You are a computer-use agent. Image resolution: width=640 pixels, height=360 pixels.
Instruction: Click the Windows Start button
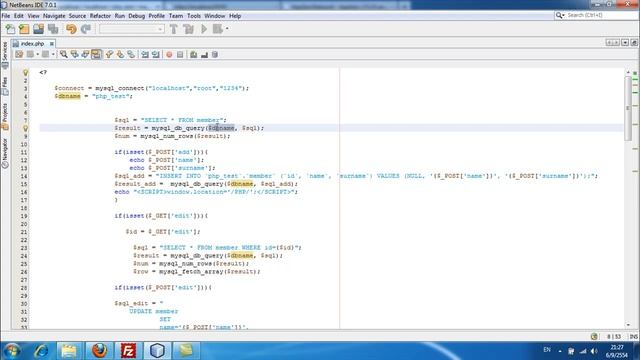(12, 350)
